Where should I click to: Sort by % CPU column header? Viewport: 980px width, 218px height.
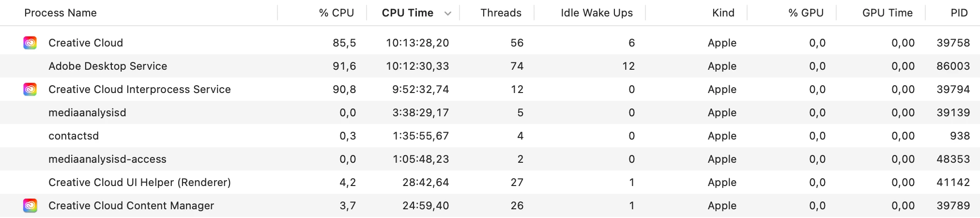point(337,13)
